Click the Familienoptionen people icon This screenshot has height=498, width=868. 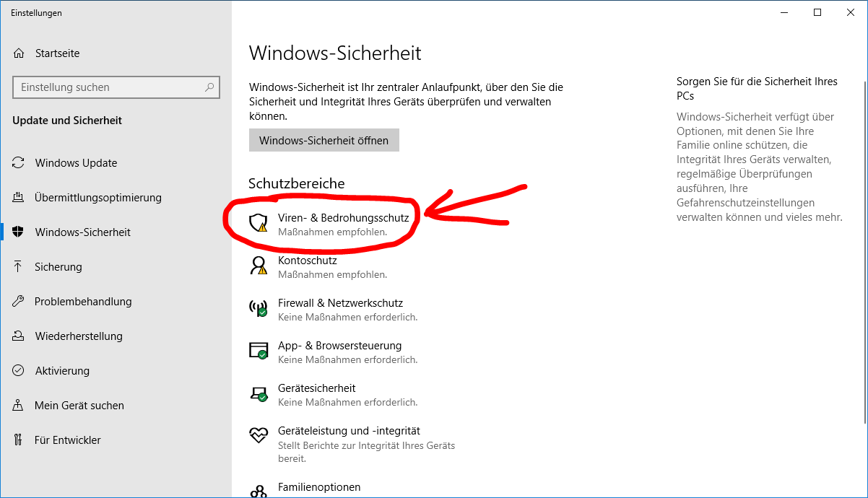[x=259, y=492]
